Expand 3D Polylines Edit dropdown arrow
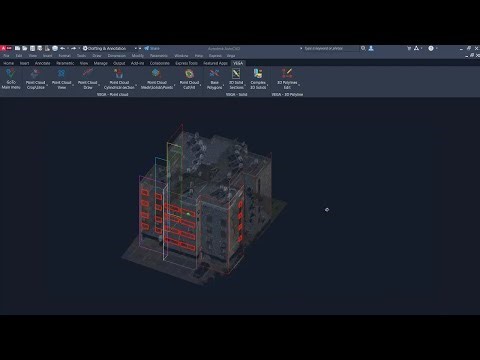Image resolution: width=480 pixels, height=360 pixels. (x=299, y=85)
